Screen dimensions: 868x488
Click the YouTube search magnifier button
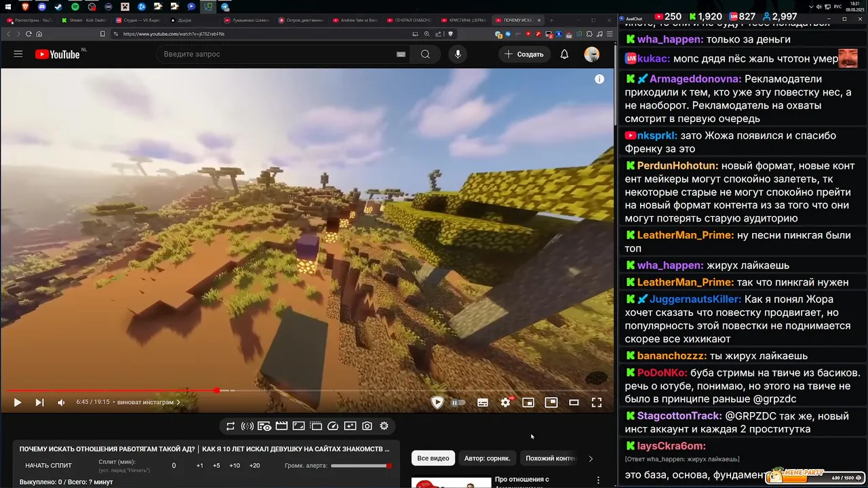click(425, 54)
